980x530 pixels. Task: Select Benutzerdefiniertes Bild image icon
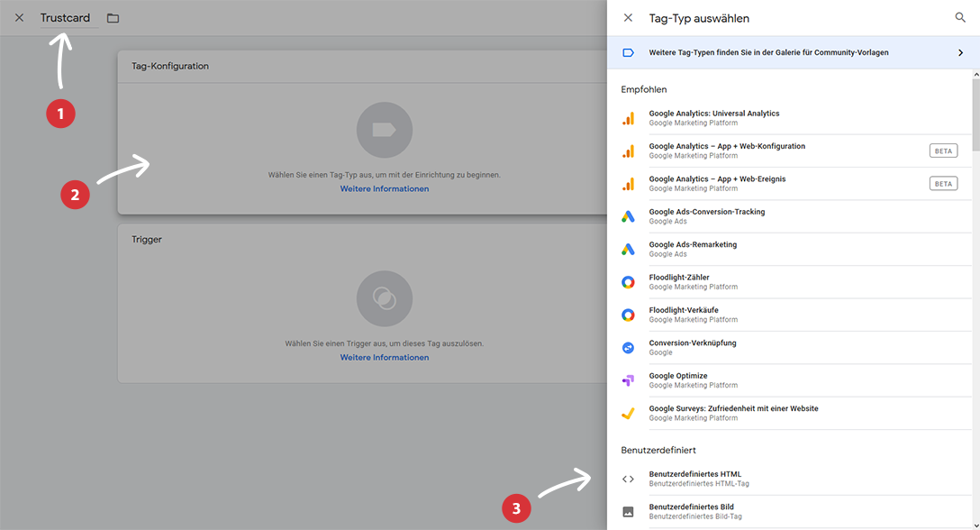tap(628, 512)
